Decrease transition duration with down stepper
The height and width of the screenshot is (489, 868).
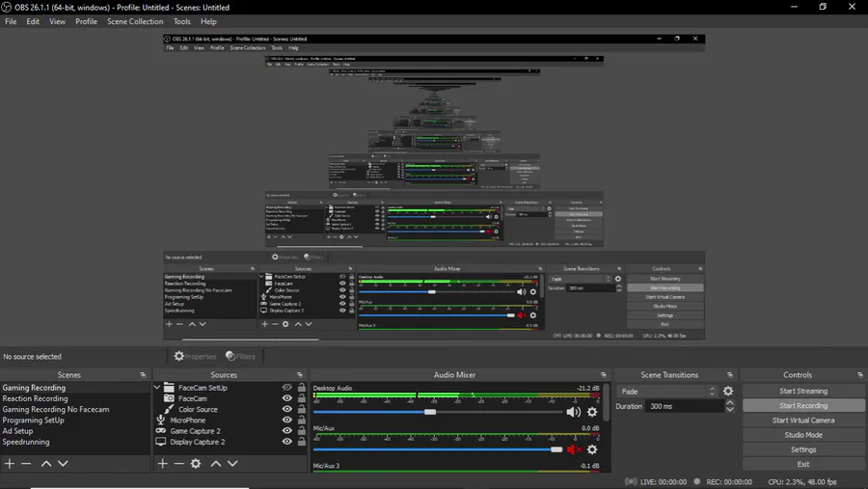pos(730,409)
